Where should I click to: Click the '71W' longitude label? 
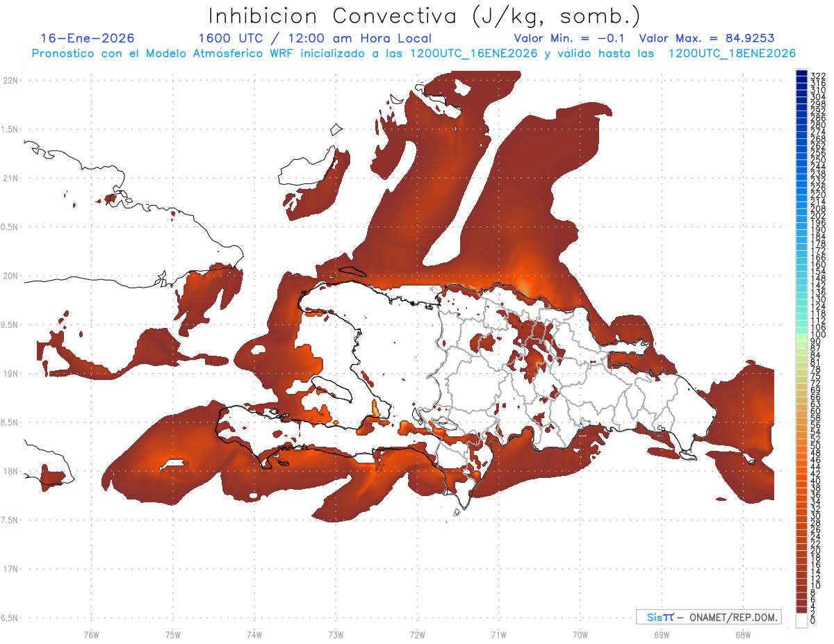(498, 634)
